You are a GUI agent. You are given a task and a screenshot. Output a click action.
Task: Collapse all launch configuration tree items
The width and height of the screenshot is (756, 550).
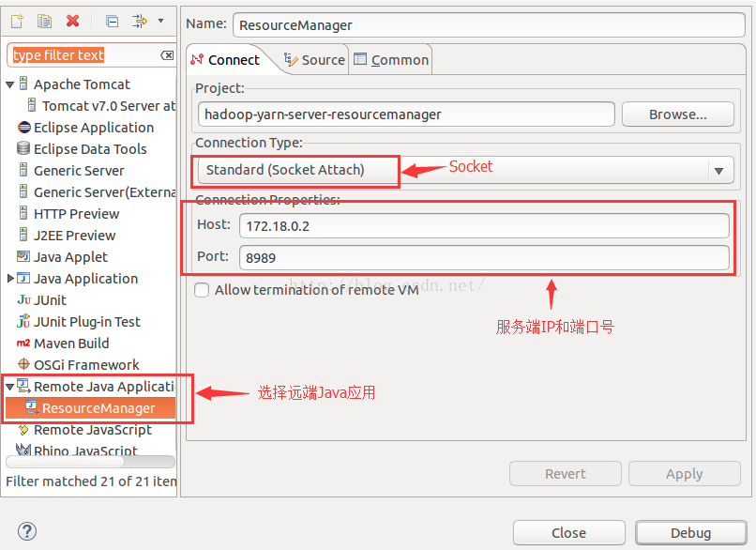(x=112, y=22)
